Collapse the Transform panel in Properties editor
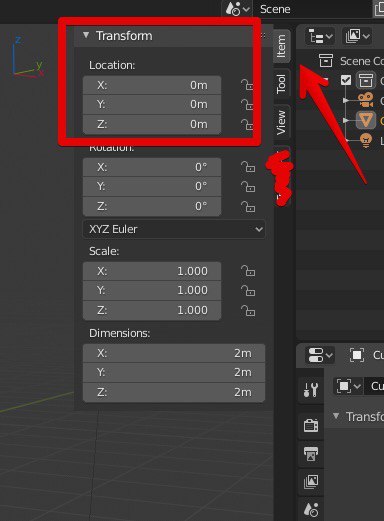This screenshot has width=384, height=521. point(336,416)
